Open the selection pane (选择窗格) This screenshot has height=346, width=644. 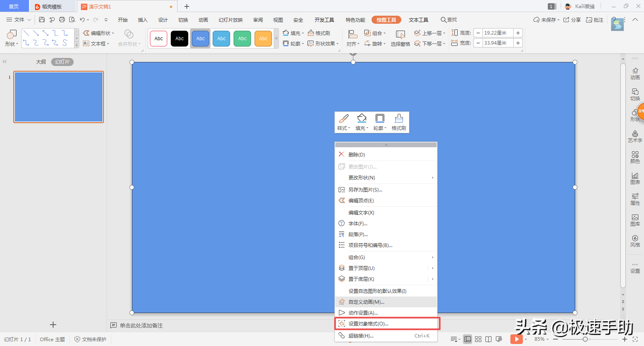400,39
